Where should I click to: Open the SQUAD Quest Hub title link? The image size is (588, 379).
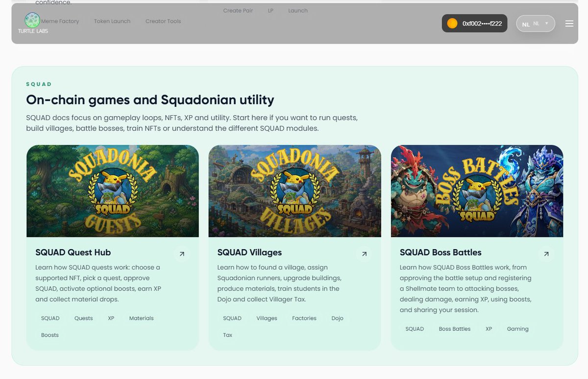[73, 253]
